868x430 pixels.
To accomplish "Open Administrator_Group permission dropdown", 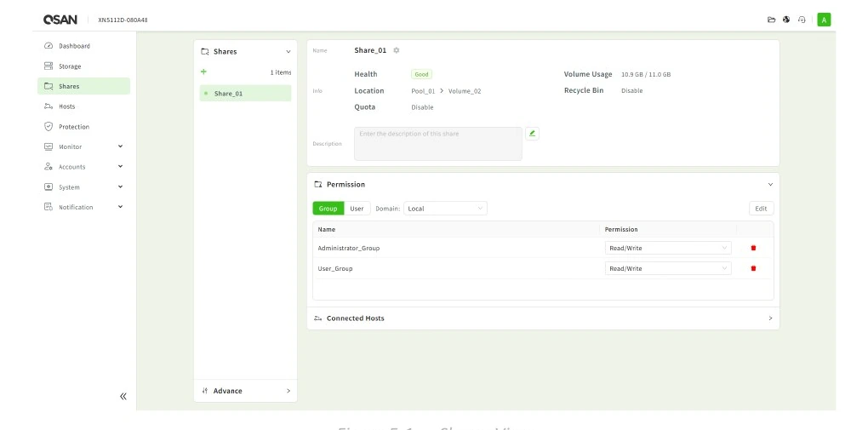I will coord(668,248).
